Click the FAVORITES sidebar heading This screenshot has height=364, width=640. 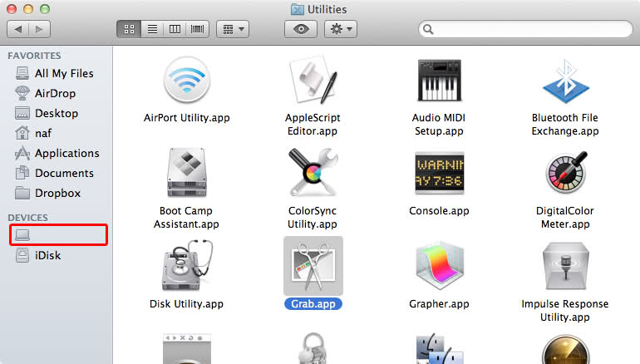(34, 56)
